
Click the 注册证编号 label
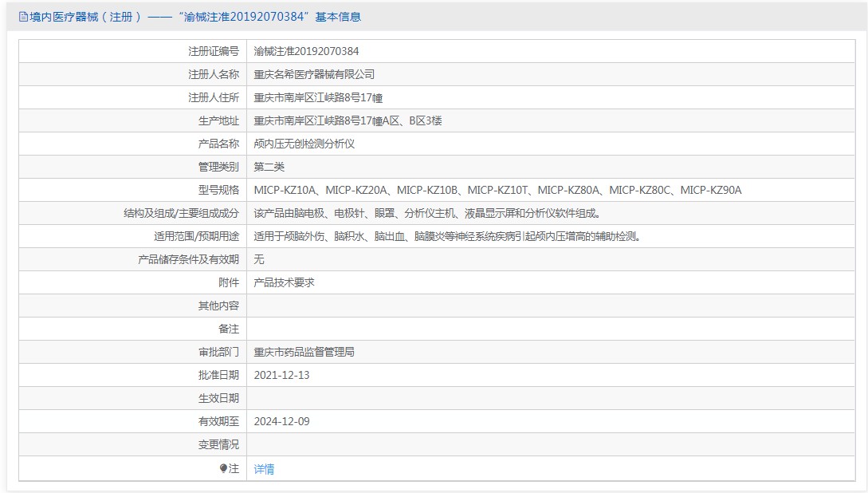214,52
